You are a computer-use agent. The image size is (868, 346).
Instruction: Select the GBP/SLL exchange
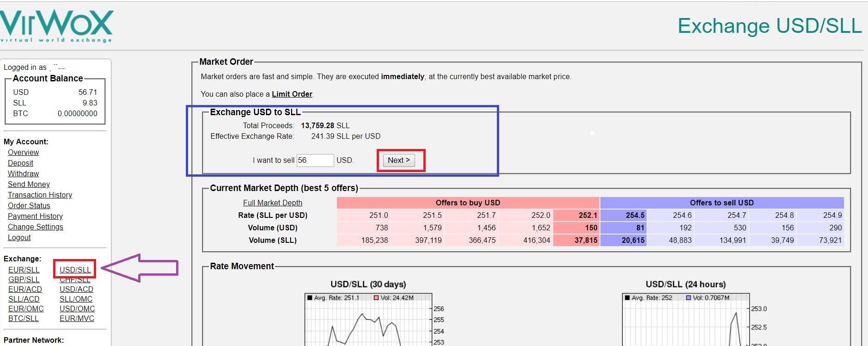24,279
